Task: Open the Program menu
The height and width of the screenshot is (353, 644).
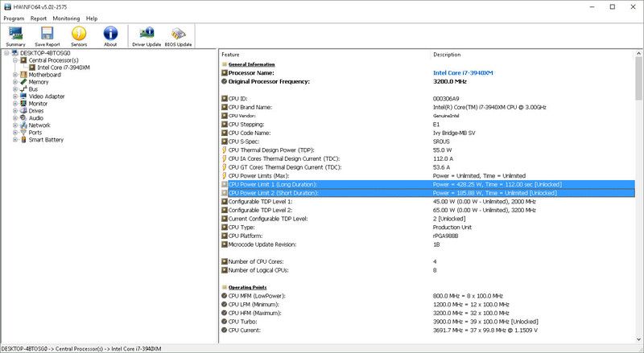Action: (x=14, y=18)
